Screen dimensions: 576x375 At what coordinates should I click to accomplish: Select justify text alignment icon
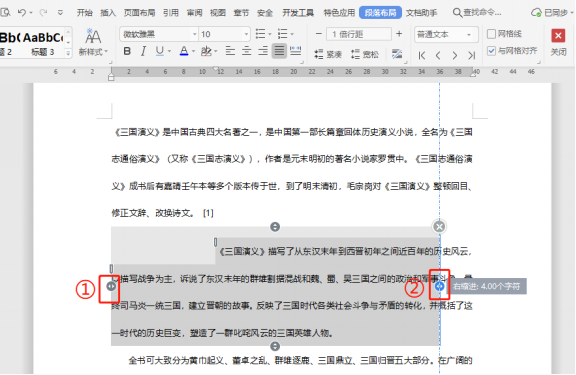point(279,51)
